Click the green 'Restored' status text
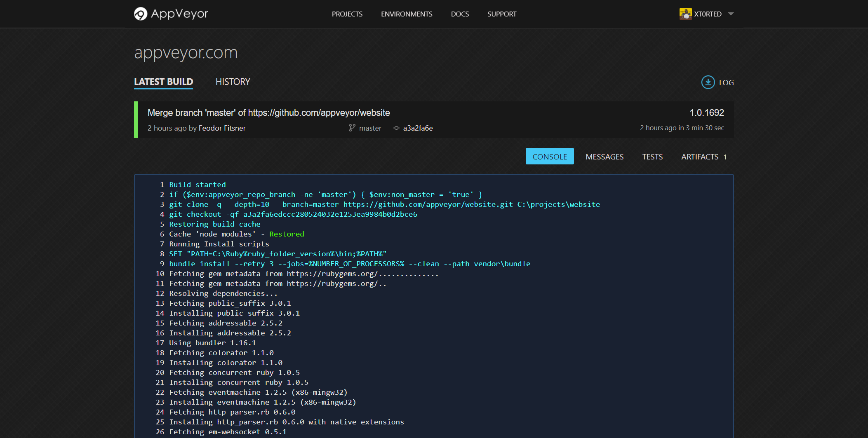The height and width of the screenshot is (438, 868). (x=287, y=234)
